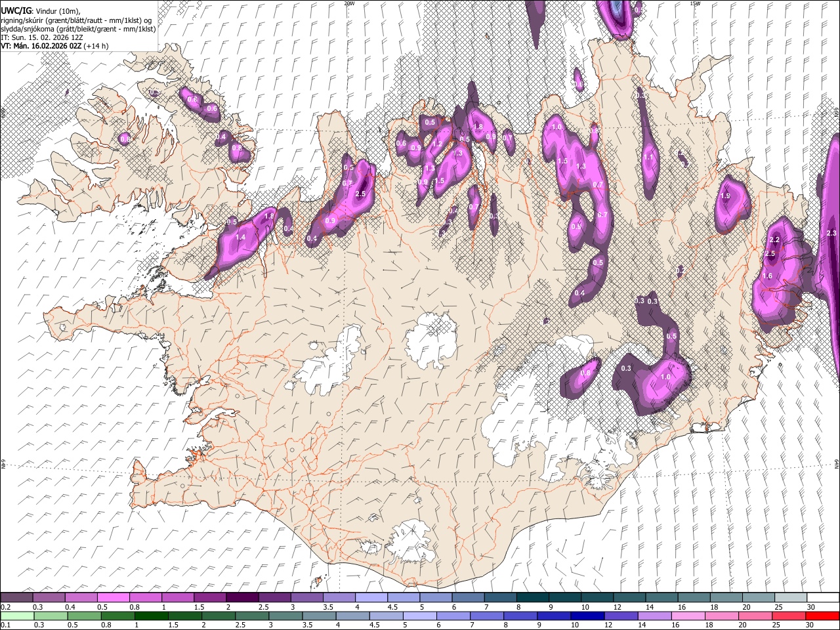Click the slate blue 6–7 snow legend swatch
This screenshot has height=630, width=840.
coord(468,597)
